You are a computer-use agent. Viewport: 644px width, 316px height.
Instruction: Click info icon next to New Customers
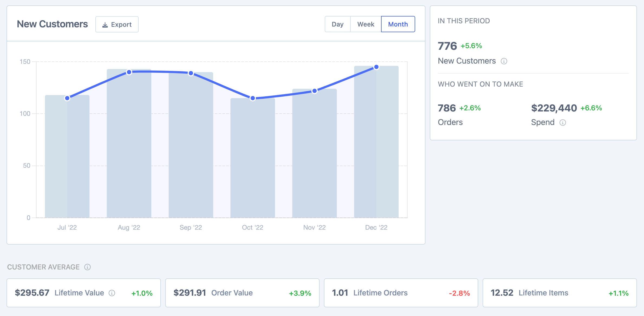[x=504, y=61]
